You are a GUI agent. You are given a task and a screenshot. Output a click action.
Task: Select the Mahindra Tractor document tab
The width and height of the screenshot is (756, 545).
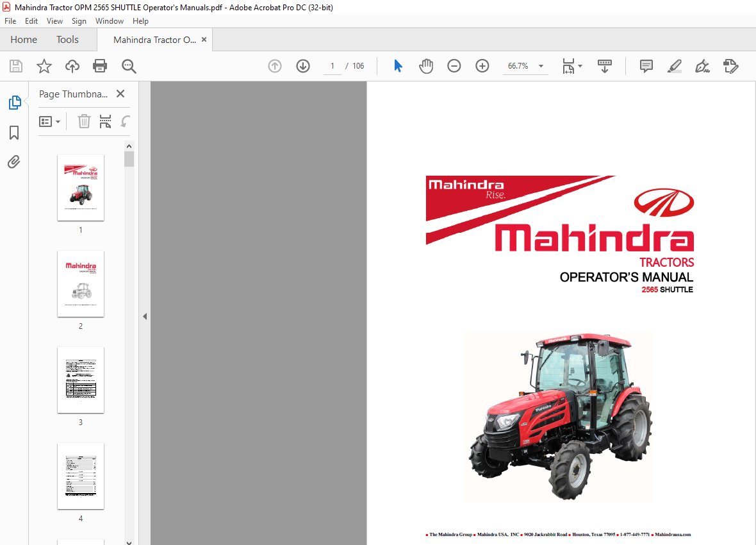point(154,40)
